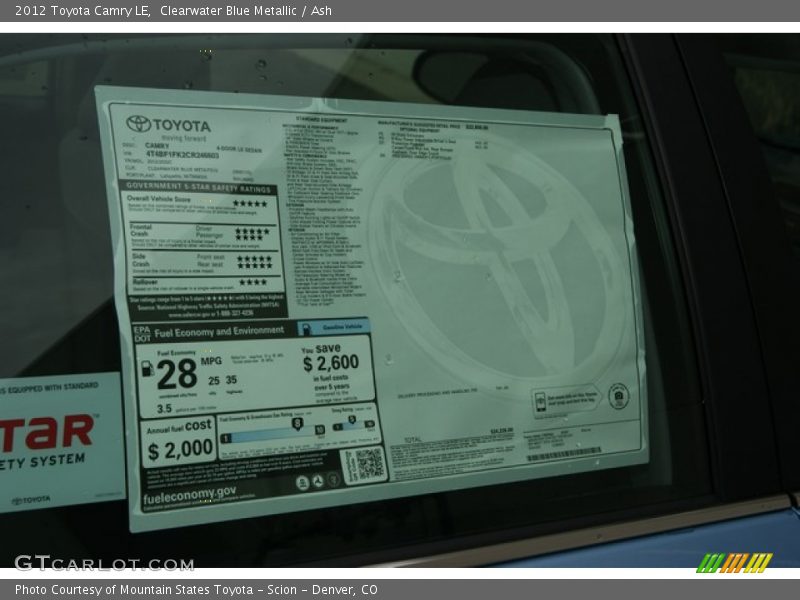Image resolution: width=800 pixels, height=600 pixels.
Task: Click the small Toyota logo on Star Safety sticker
Action: pos(32,499)
